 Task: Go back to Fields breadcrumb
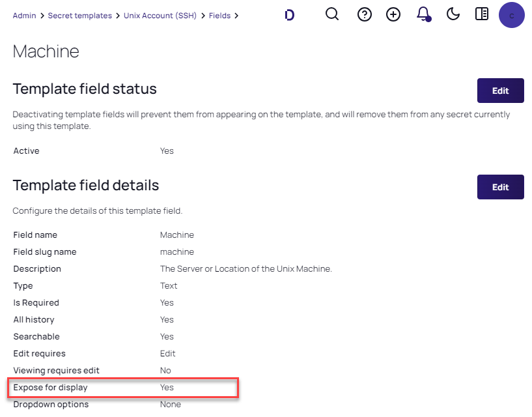(219, 16)
